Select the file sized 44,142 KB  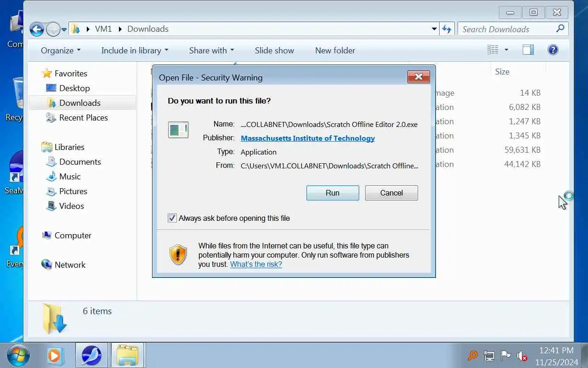point(522,164)
